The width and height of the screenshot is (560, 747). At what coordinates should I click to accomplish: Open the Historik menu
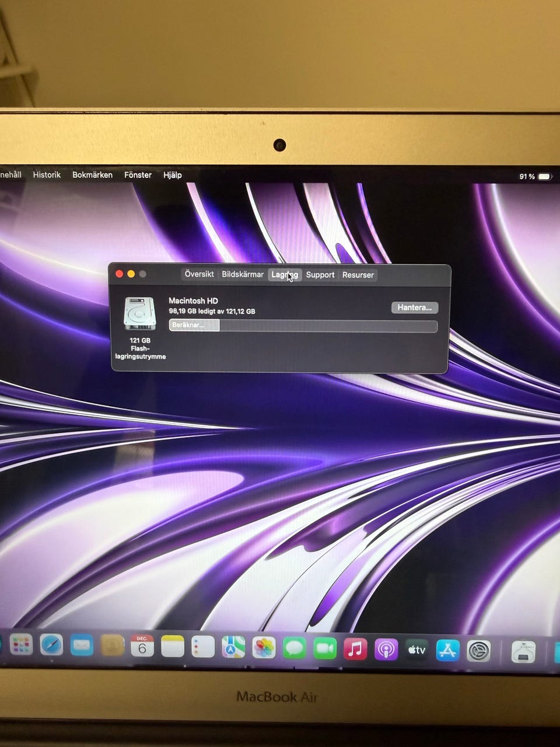click(x=47, y=174)
